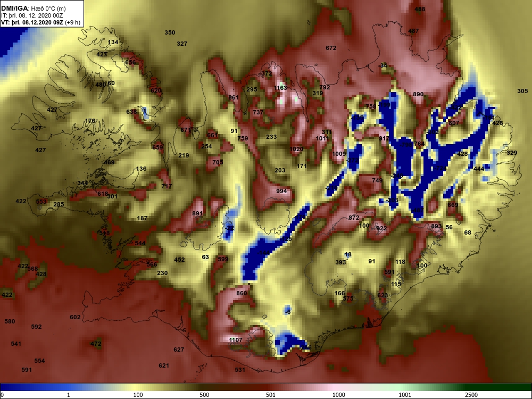Click the map value "661"
Viewport: 532px width, 399px height.
pos(212,135)
